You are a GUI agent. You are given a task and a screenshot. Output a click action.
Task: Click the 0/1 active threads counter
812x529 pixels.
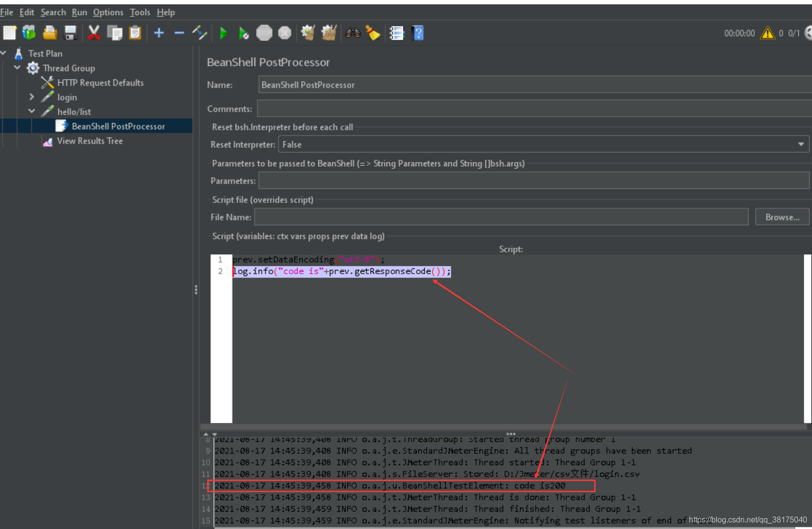pyautogui.click(x=794, y=33)
